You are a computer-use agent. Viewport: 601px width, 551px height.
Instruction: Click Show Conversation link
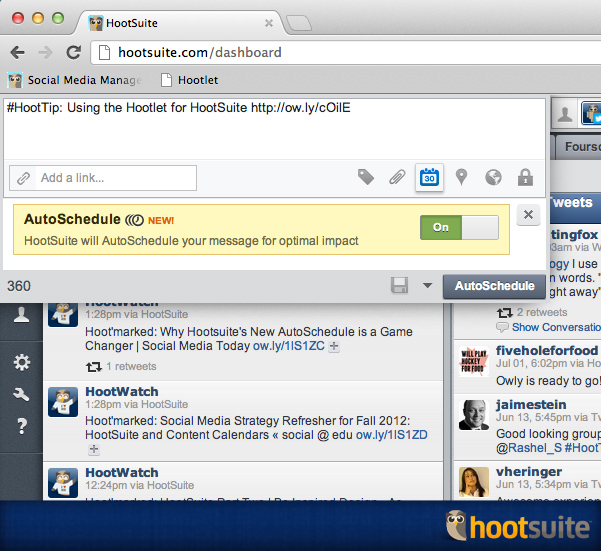pyautogui.click(x=556, y=327)
